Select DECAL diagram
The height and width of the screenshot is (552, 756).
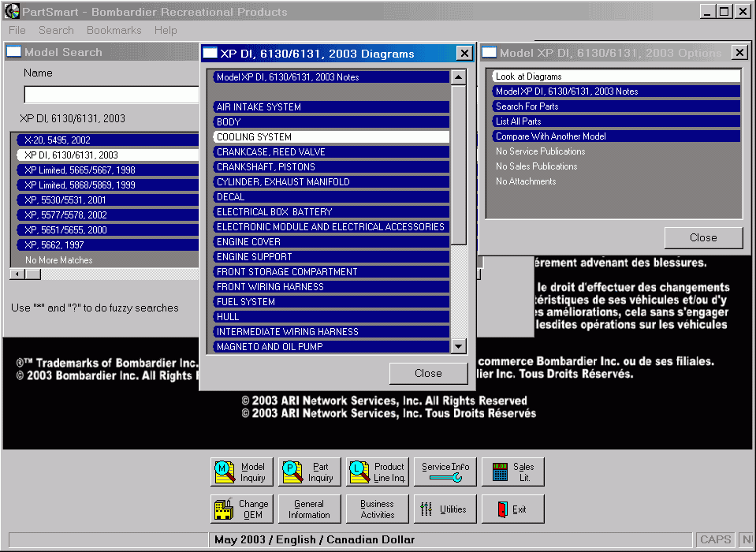point(331,196)
